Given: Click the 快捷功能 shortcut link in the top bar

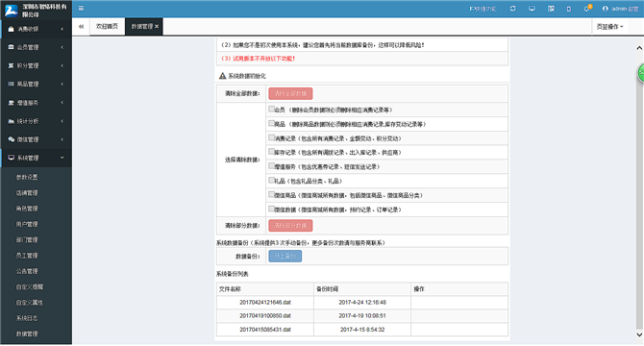Looking at the screenshot, I should [x=483, y=9].
